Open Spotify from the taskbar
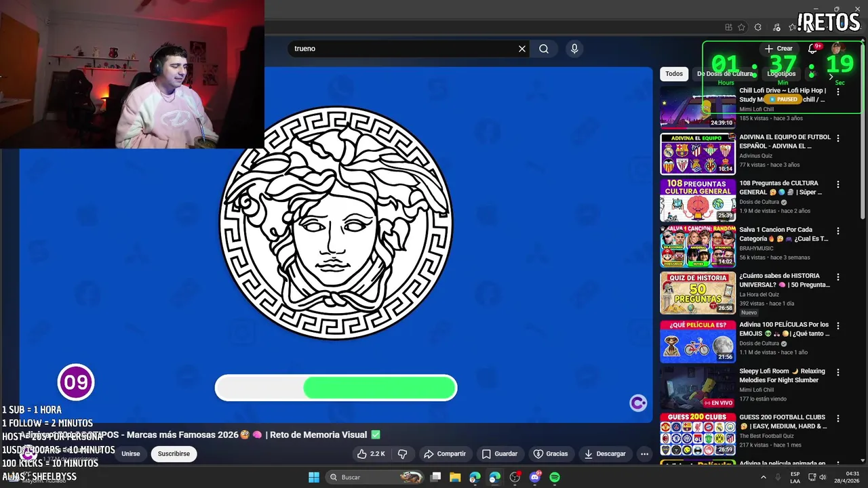 pyautogui.click(x=555, y=477)
